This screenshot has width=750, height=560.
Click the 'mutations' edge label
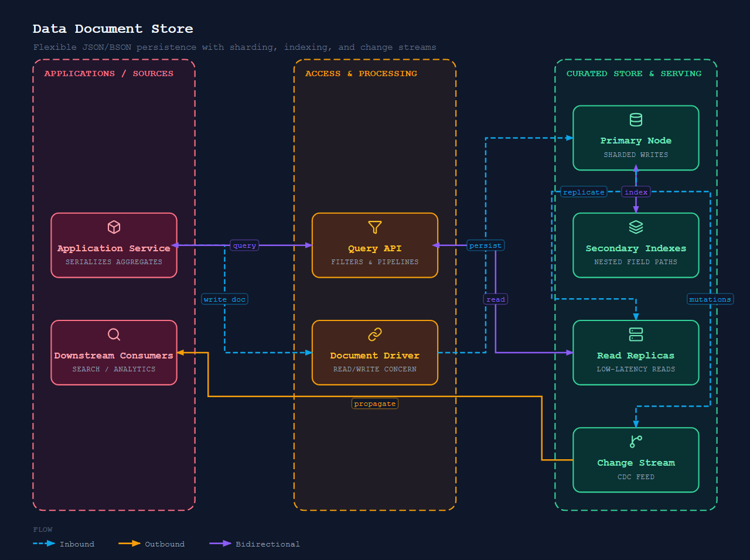tap(710, 299)
